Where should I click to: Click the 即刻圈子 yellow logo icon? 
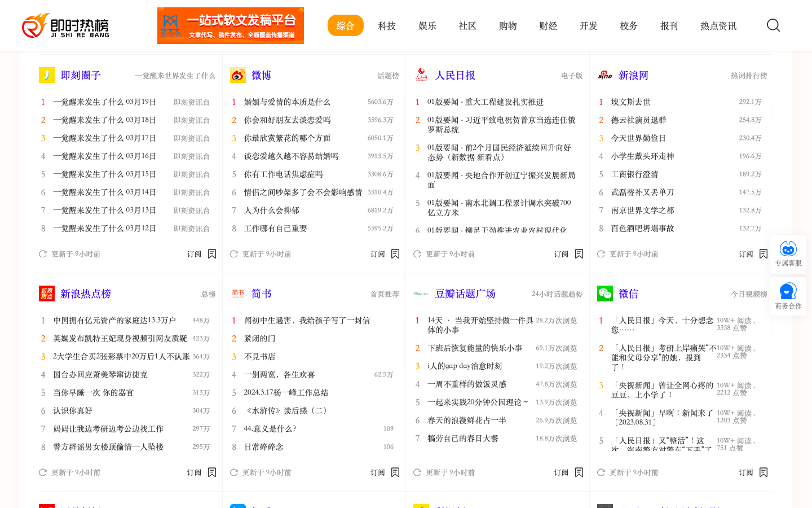click(x=47, y=75)
